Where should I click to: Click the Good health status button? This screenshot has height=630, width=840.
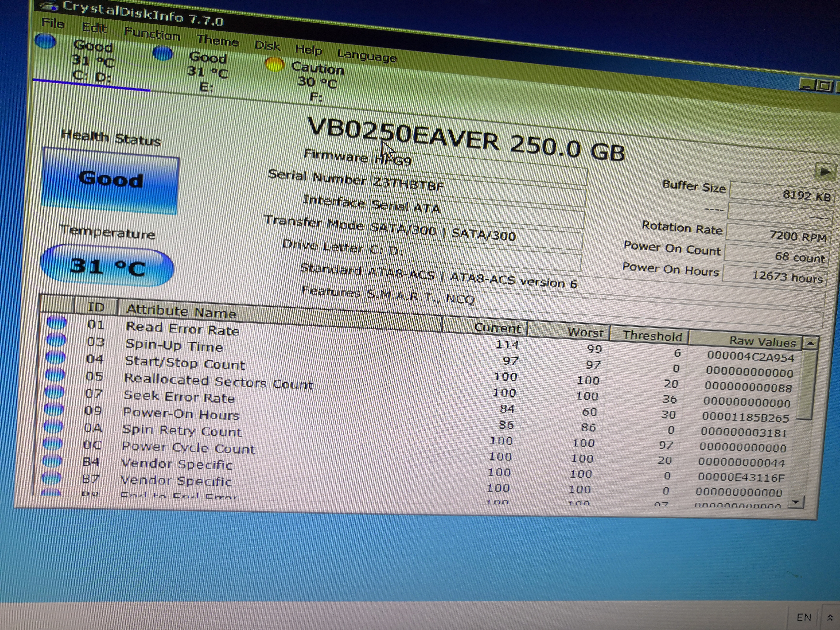(110, 180)
